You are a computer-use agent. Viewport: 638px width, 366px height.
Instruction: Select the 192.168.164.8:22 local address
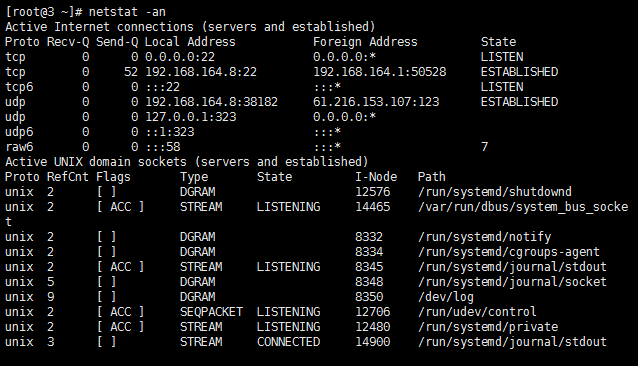tap(201, 72)
